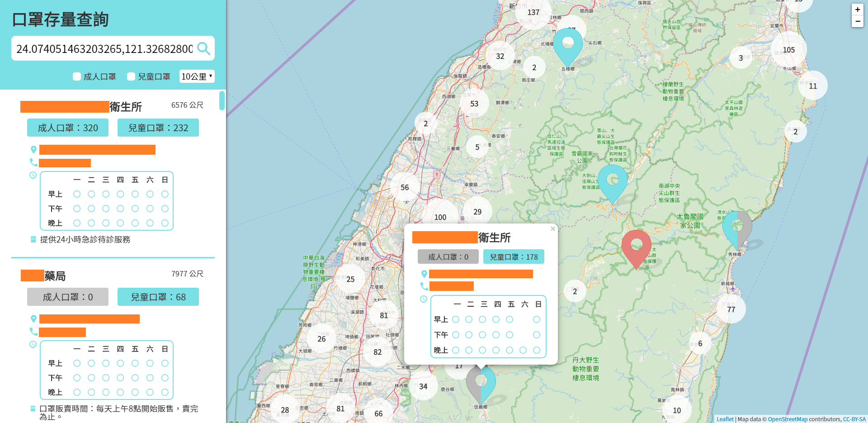Open the Leaflet attribution link

tap(725, 419)
